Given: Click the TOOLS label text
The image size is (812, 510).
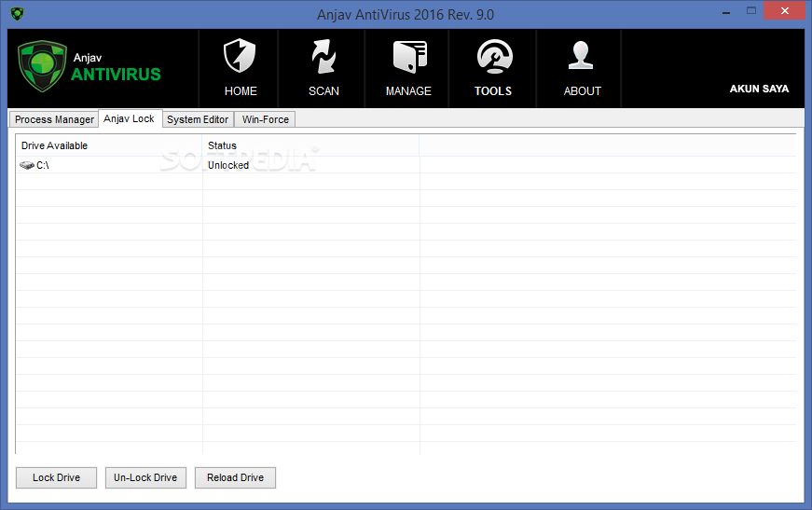Looking at the screenshot, I should point(493,91).
